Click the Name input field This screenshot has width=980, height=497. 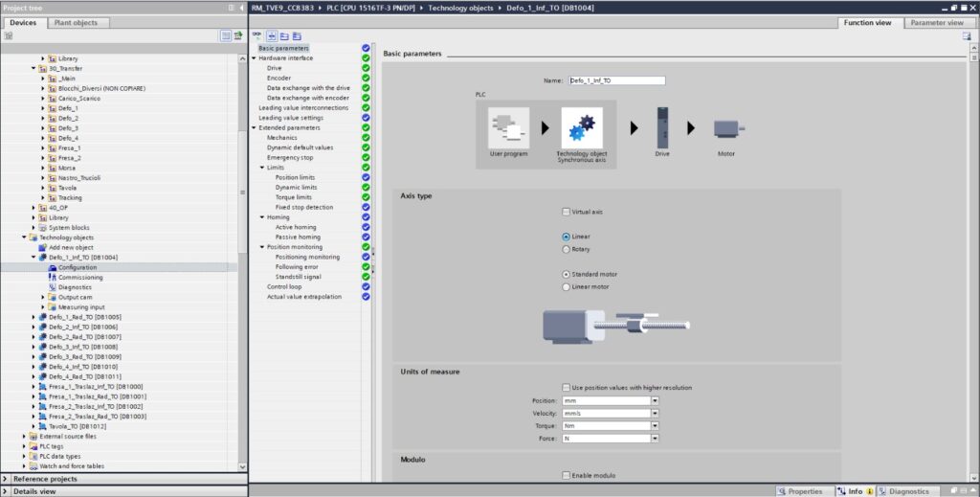tap(617, 80)
